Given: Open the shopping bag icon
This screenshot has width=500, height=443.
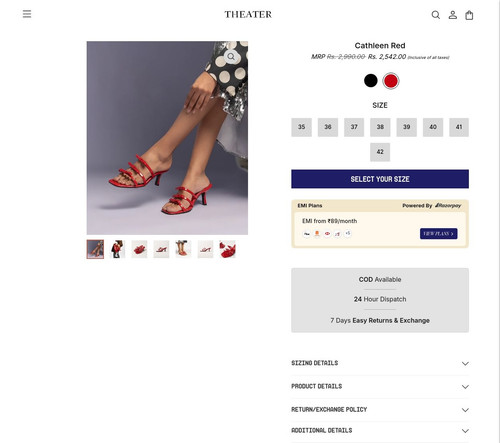Looking at the screenshot, I should click(x=469, y=15).
